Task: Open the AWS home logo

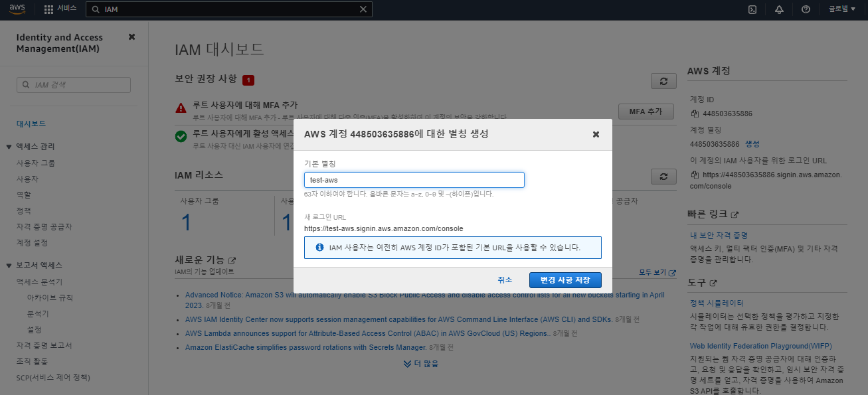Action: point(17,9)
